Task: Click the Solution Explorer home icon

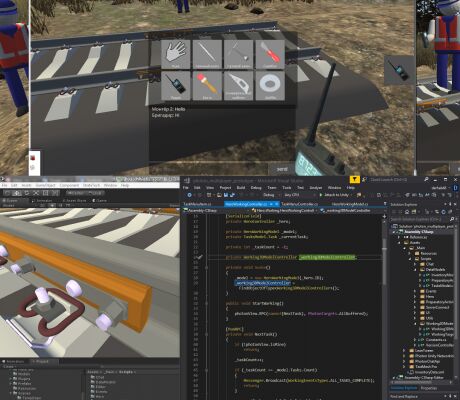Action: pos(407,212)
